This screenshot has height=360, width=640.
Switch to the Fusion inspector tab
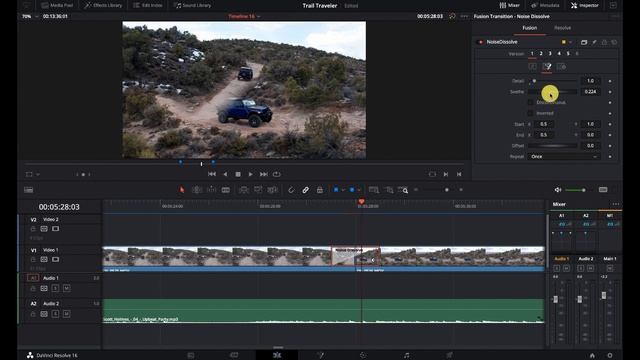tap(529, 28)
